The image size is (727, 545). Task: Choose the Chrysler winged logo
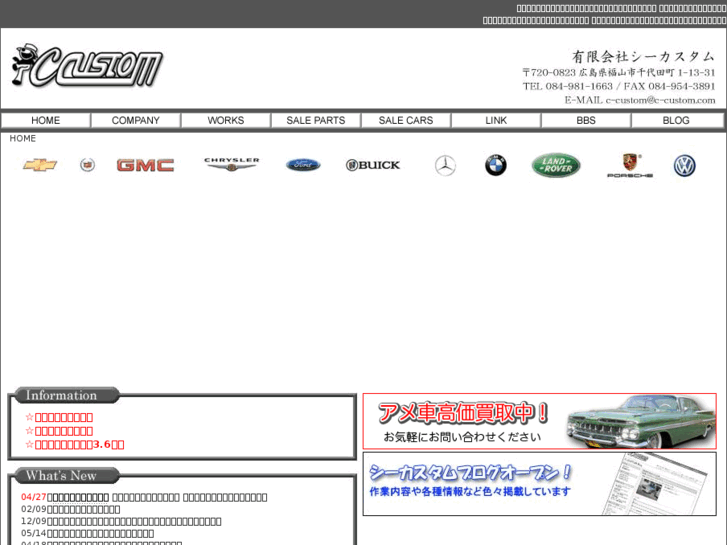pyautogui.click(x=231, y=164)
